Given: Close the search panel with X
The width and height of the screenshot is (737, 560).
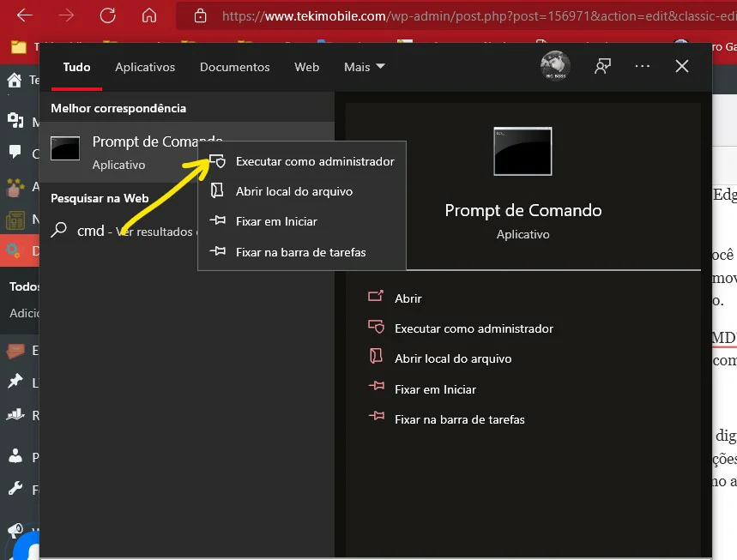Looking at the screenshot, I should [x=681, y=66].
